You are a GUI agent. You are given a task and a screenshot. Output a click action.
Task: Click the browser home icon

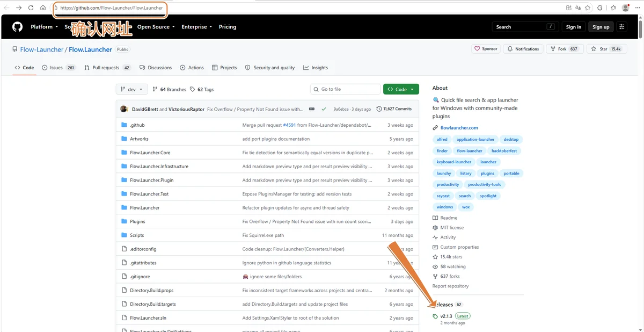pos(43,8)
